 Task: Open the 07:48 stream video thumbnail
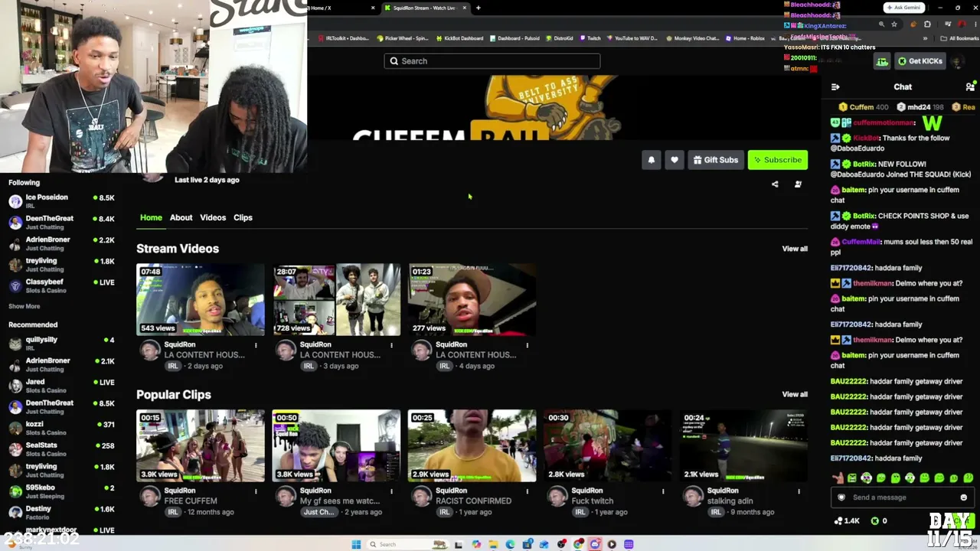click(x=201, y=300)
